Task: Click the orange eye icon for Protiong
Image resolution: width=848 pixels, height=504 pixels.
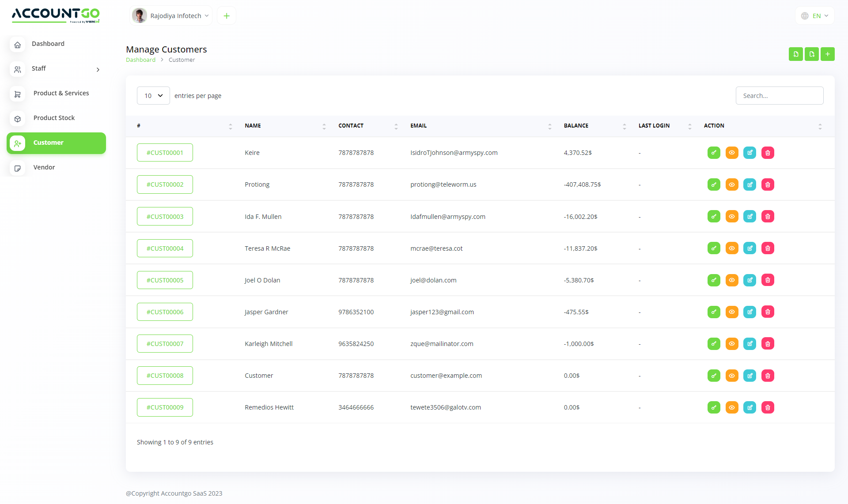Action: coord(732,184)
